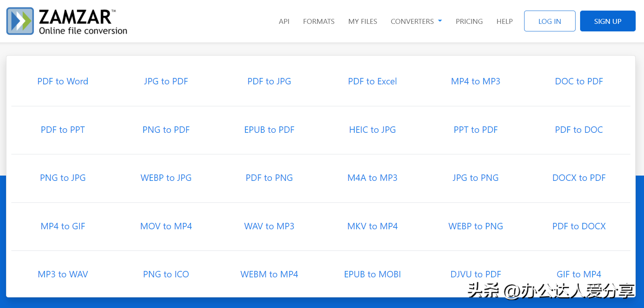
Task: Open the PDF to PNG converter
Action: point(269,178)
